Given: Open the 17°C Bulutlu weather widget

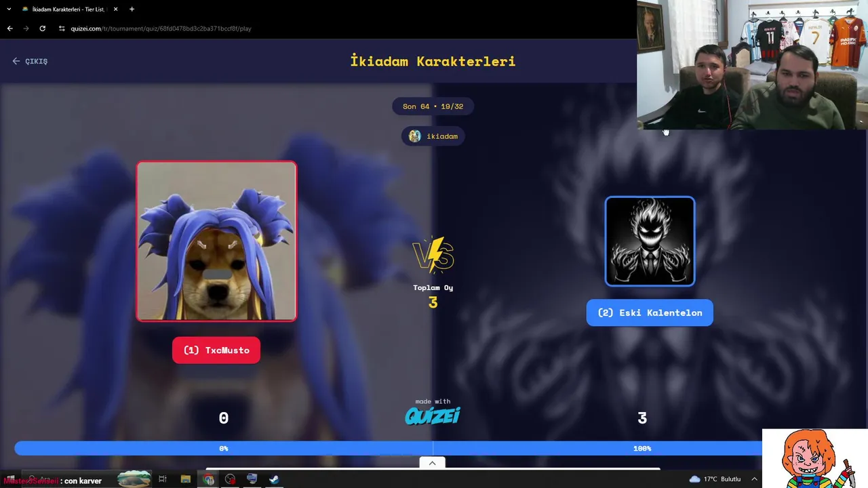Looking at the screenshot, I should click(715, 479).
